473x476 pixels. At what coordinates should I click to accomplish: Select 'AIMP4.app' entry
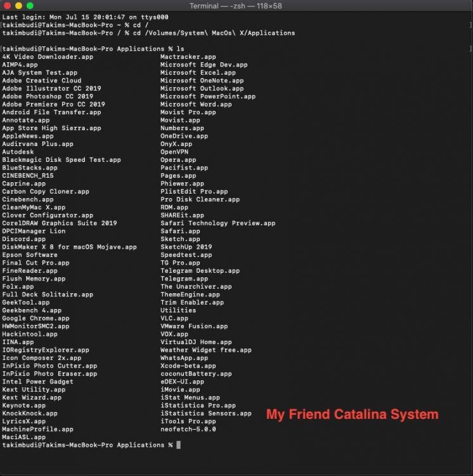20,65
